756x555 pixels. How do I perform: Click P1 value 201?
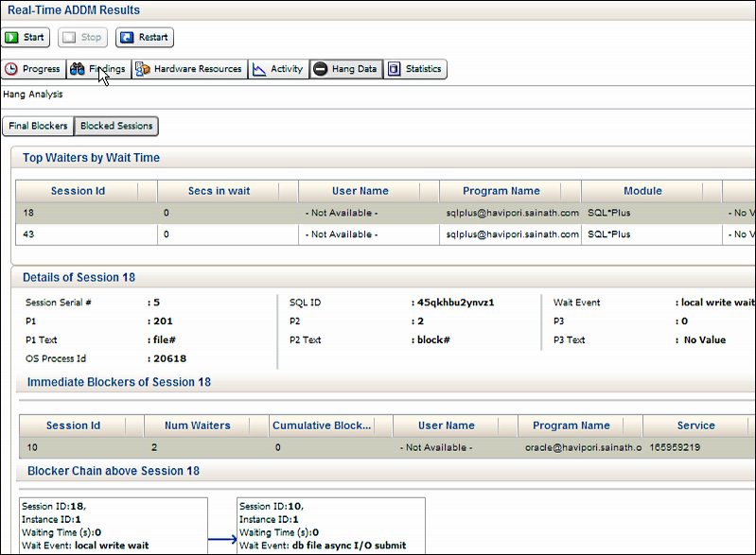163,321
